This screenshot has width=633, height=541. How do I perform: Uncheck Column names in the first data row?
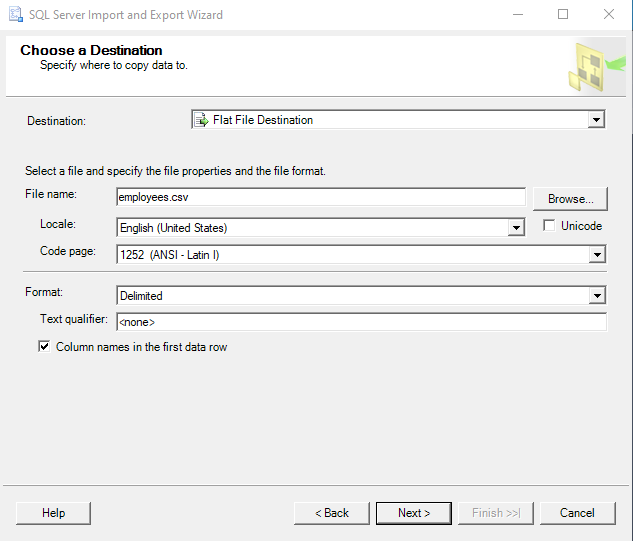point(44,346)
